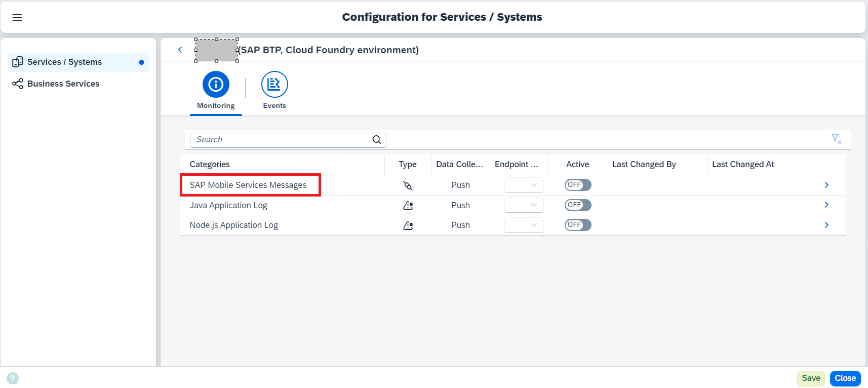Click type icon for Node.js Application Log
868x388 pixels.
click(x=408, y=225)
